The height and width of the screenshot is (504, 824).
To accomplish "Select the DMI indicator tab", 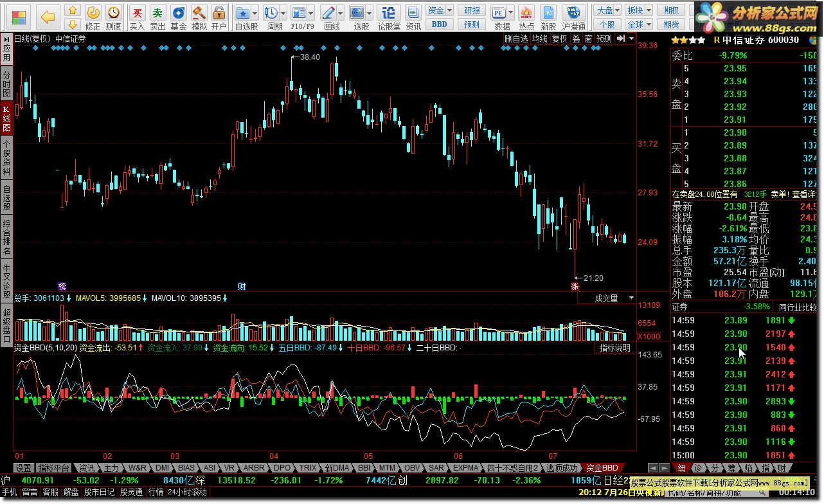I will (162, 467).
